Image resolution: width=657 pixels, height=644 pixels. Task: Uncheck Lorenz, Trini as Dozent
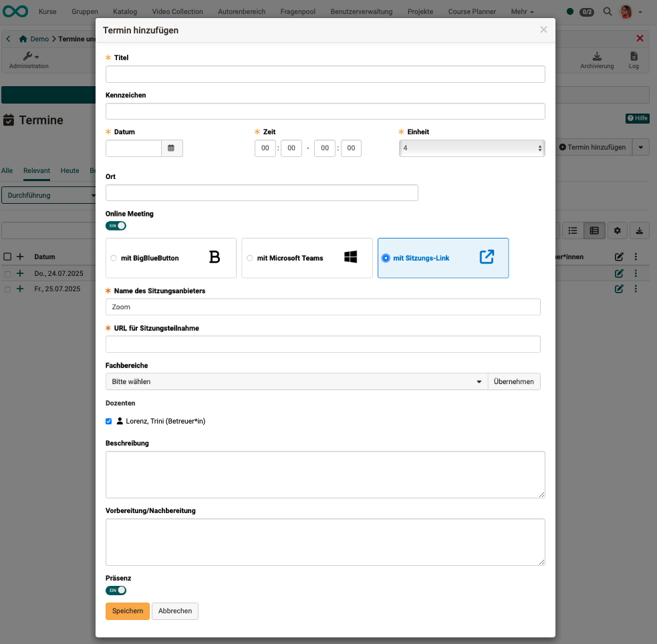(x=108, y=422)
